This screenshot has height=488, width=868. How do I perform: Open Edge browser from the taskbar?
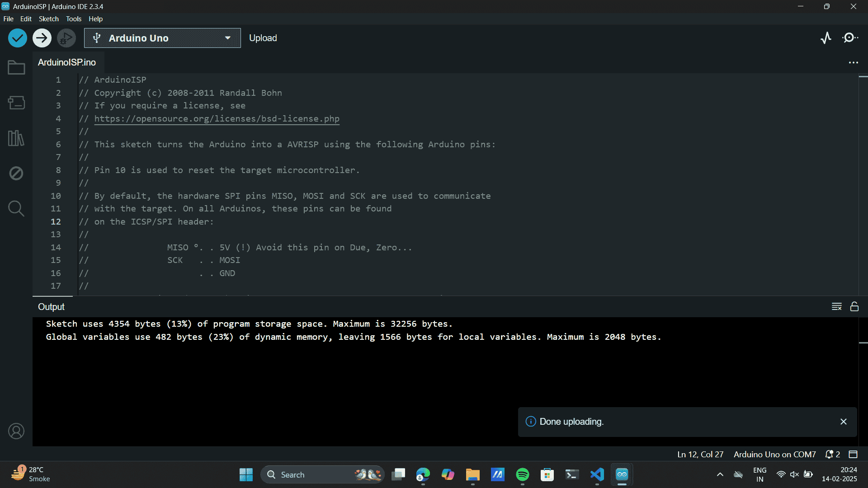click(423, 474)
